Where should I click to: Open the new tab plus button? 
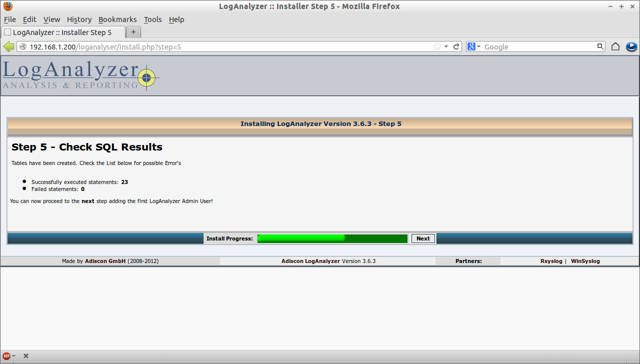pyautogui.click(x=133, y=32)
